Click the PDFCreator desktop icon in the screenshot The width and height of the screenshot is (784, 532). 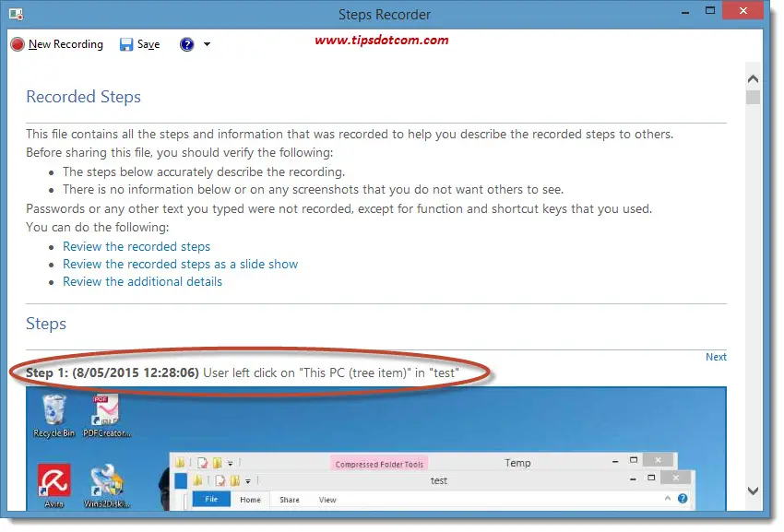(x=106, y=416)
